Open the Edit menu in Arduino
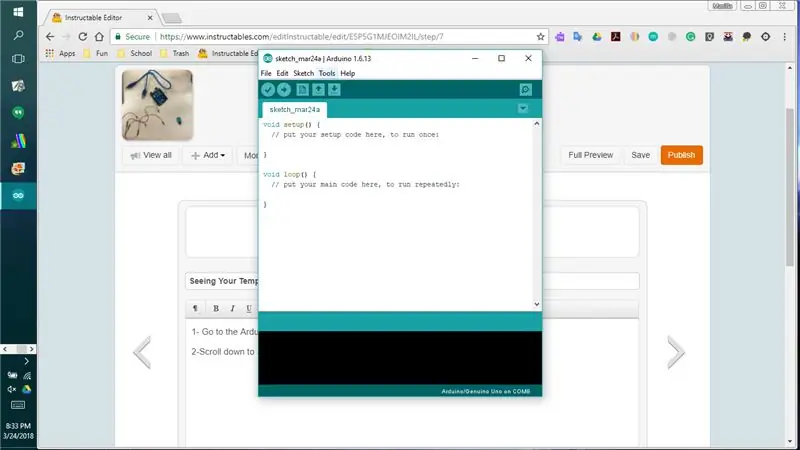 click(282, 73)
